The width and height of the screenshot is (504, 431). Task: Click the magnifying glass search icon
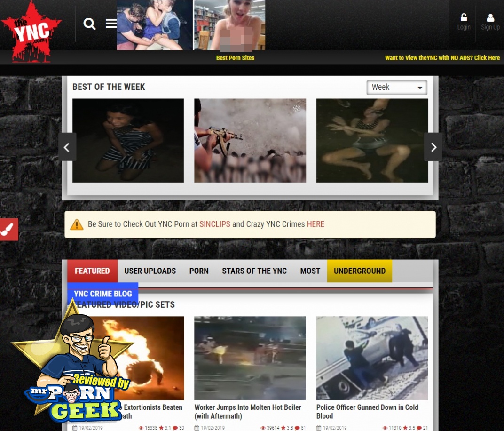[x=89, y=24]
